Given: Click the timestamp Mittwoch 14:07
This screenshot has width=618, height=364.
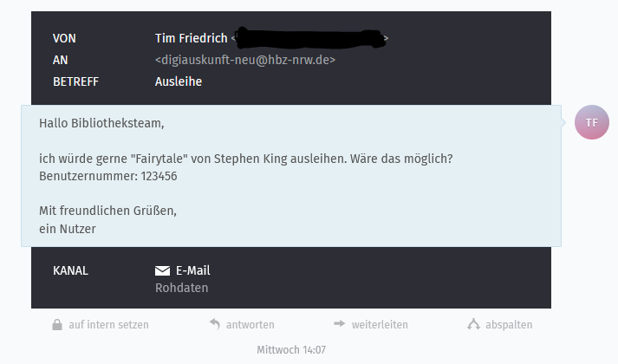Looking at the screenshot, I should [291, 350].
